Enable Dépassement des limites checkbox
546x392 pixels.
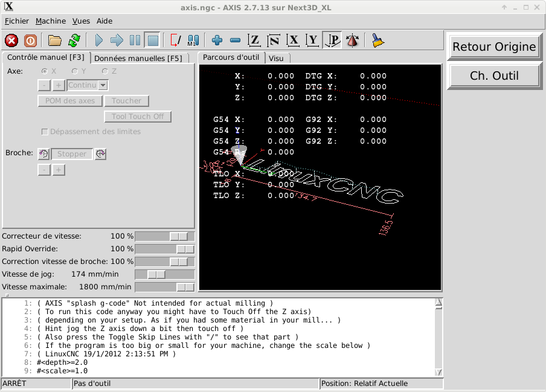[45, 132]
